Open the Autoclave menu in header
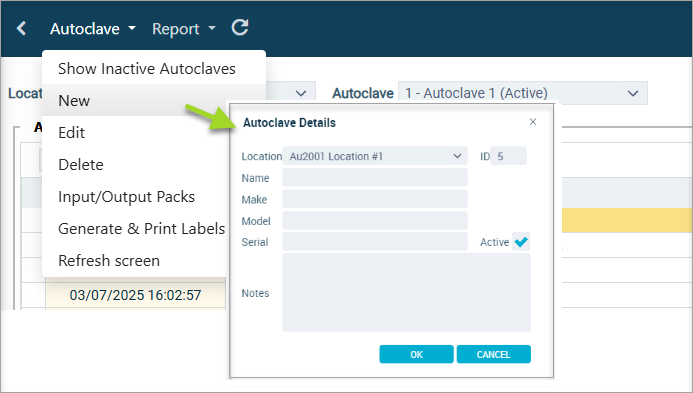Screen dimensions: 693x393 [x=93, y=29]
